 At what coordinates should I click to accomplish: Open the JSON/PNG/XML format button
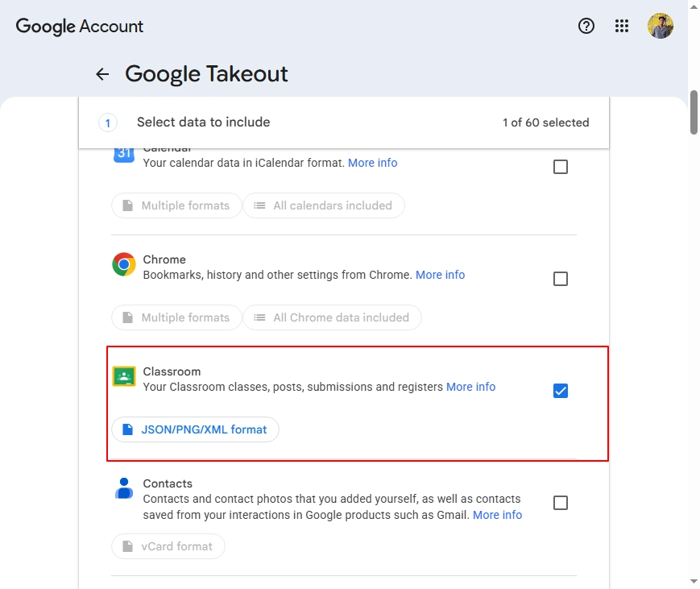coord(195,429)
